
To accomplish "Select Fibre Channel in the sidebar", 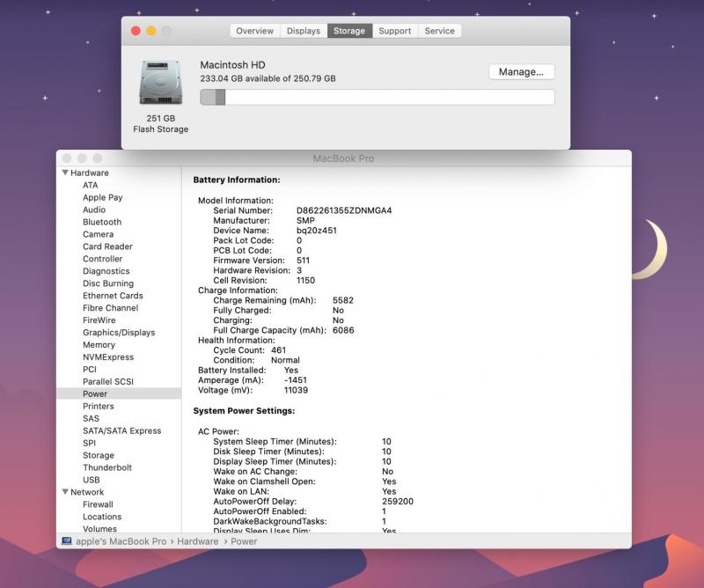I will (111, 308).
